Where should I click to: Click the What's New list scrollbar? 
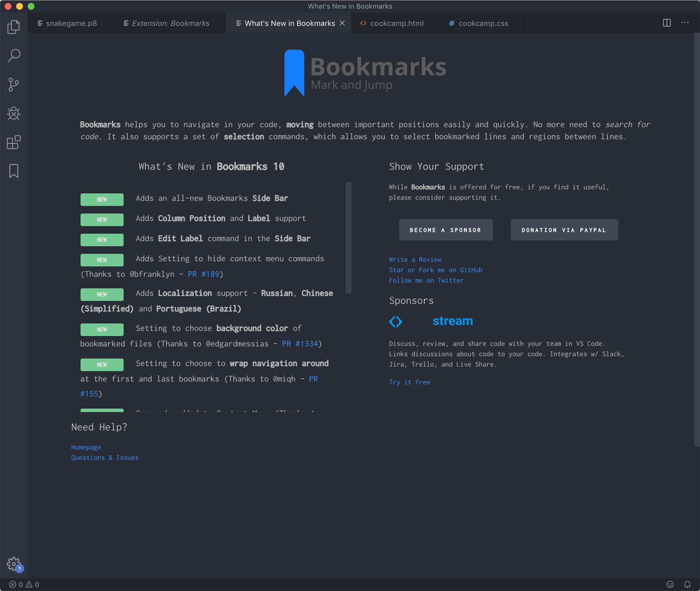[x=348, y=238]
